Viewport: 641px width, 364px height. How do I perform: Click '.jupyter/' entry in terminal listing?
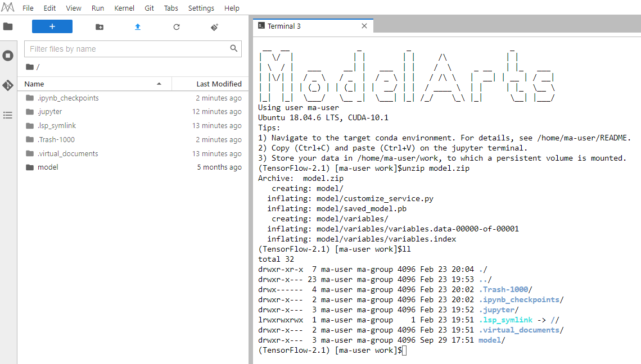pos(499,310)
